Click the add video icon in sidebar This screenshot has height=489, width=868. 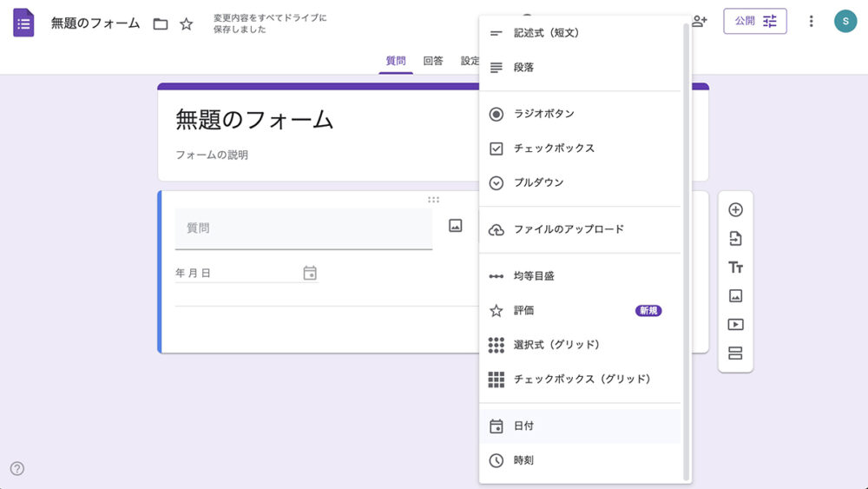(735, 325)
